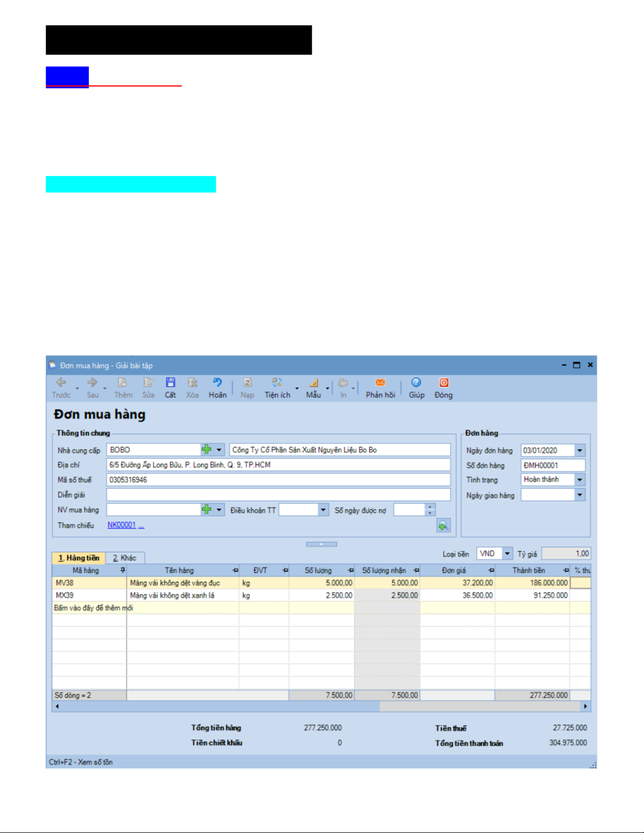The image size is (644, 833).
Task: Click the Cất save icon
Action: (x=170, y=383)
